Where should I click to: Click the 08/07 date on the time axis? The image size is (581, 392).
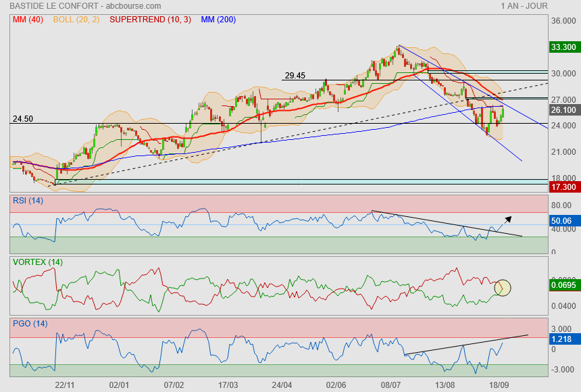click(390, 384)
